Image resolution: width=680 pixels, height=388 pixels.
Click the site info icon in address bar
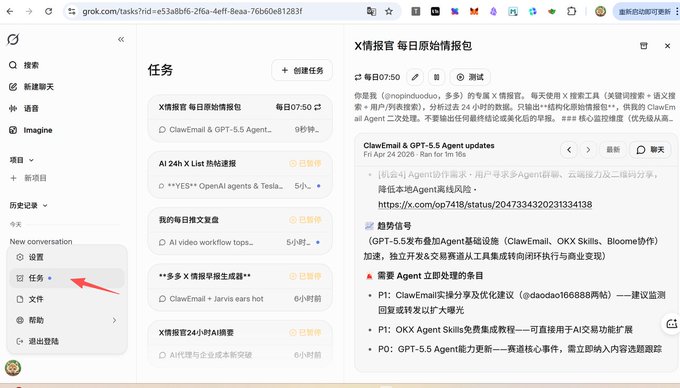(72, 11)
